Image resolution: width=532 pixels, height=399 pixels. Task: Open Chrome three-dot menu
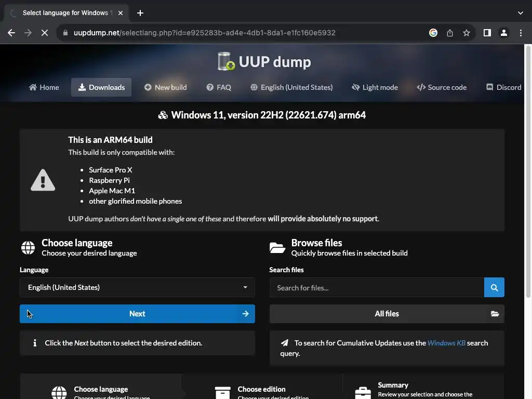click(521, 33)
